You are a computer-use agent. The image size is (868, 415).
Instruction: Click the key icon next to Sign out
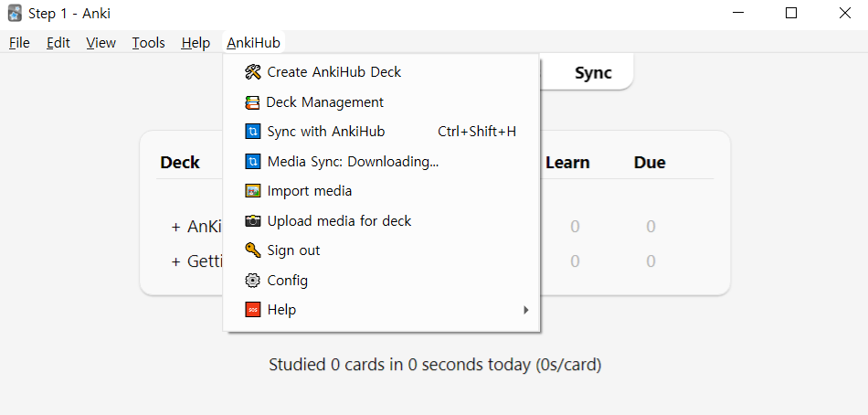coord(252,250)
